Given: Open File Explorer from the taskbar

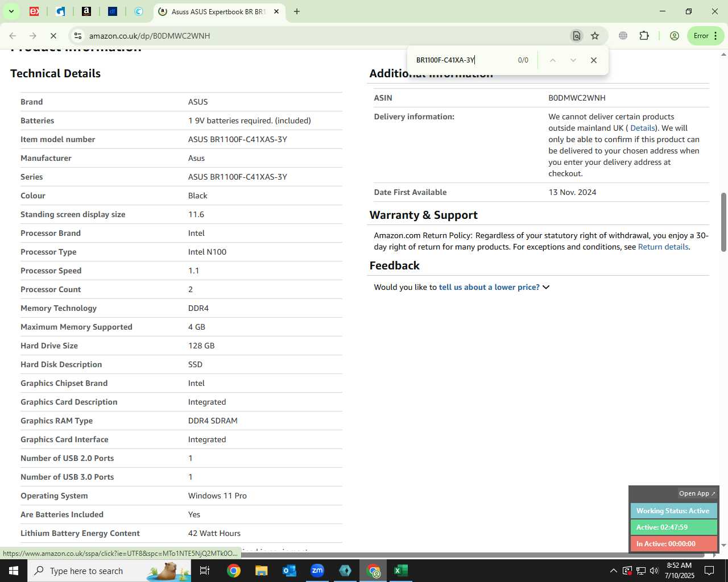Looking at the screenshot, I should [x=261, y=571].
